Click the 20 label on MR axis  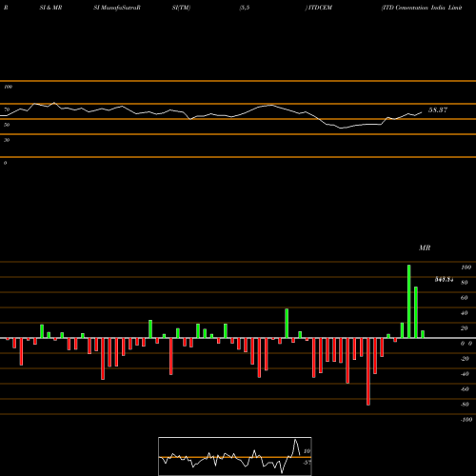465,328
